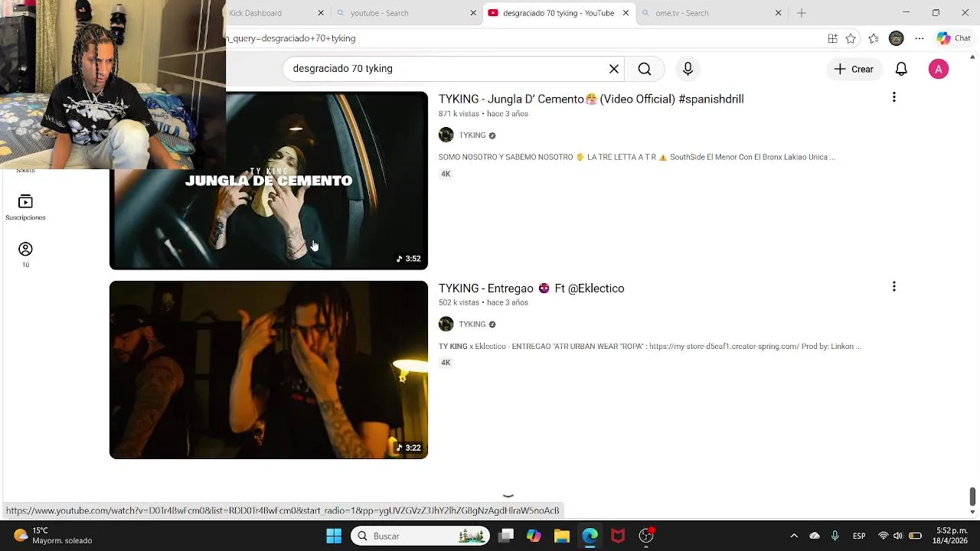The image size is (980, 551).
Task: Click the Crear button
Action: 854,69
